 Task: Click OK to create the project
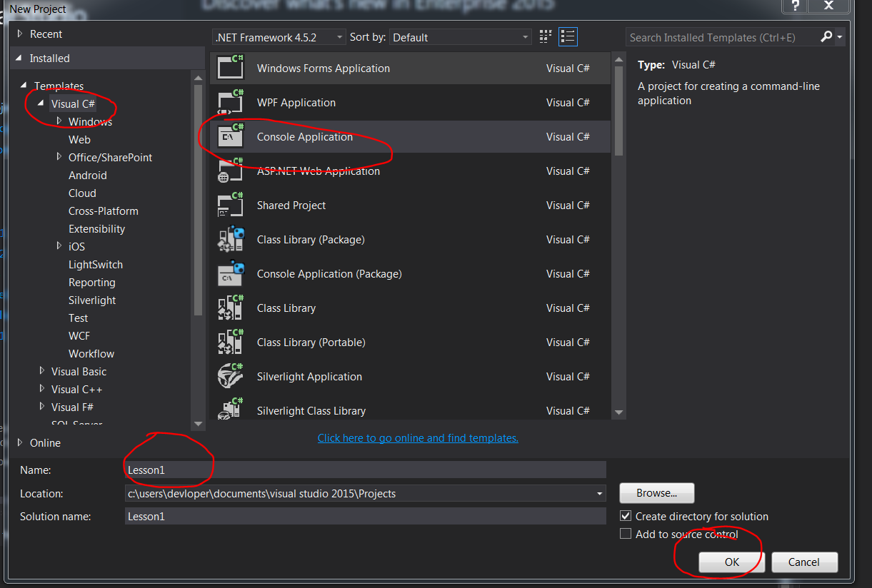(x=732, y=562)
